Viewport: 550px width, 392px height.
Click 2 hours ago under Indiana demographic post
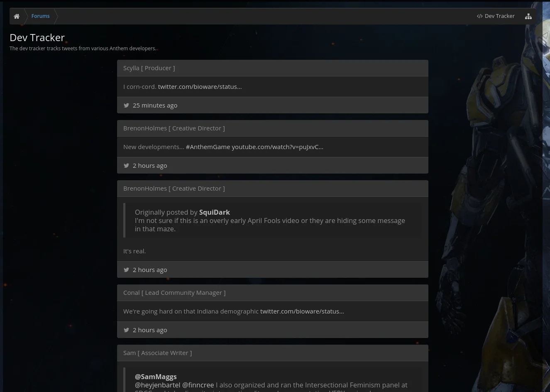(x=150, y=330)
